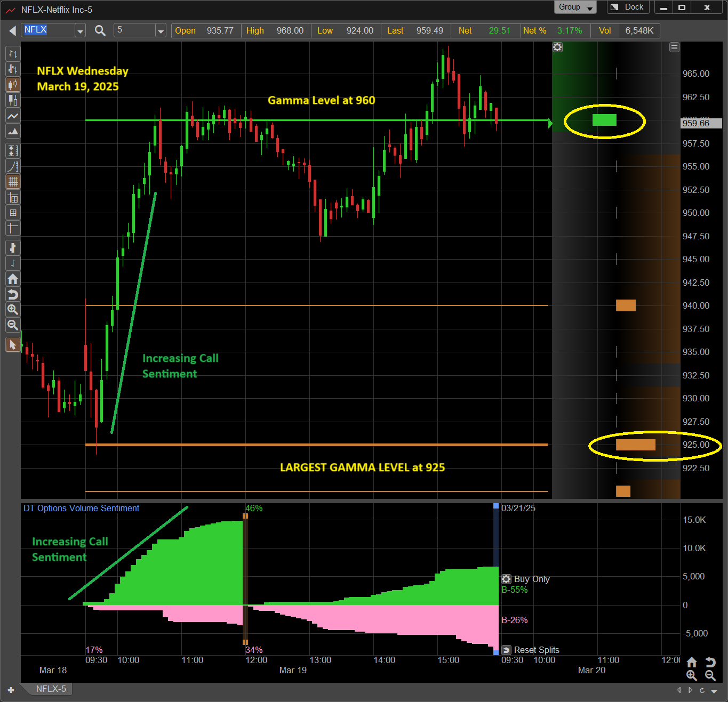Click the 959.66 current price label
The width and height of the screenshot is (728, 702).
point(701,123)
